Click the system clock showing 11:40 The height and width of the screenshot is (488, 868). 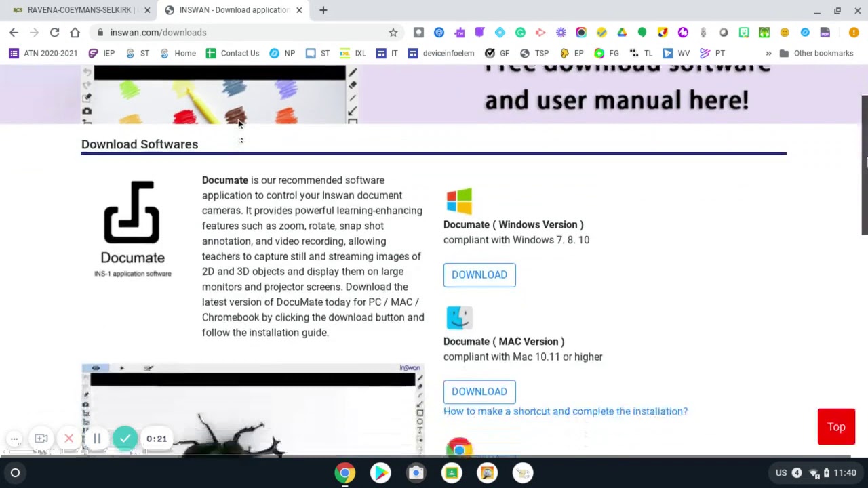(x=845, y=473)
